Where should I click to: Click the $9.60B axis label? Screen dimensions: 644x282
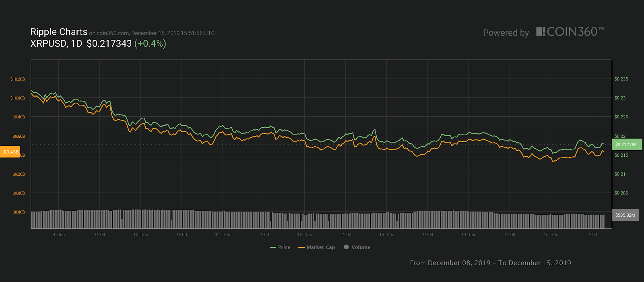point(19,136)
